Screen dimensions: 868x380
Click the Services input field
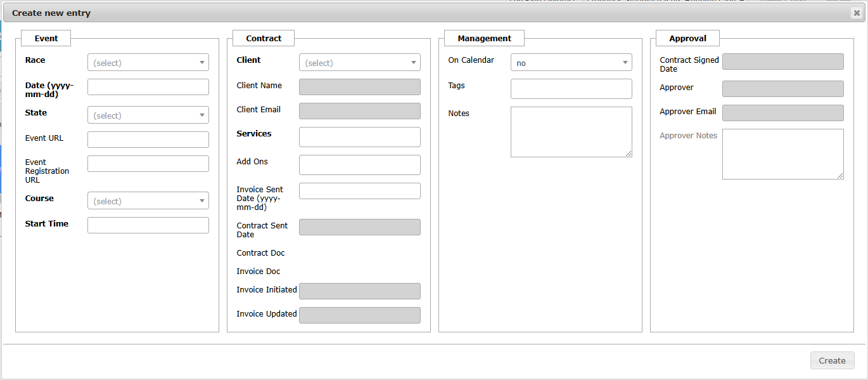(x=360, y=137)
